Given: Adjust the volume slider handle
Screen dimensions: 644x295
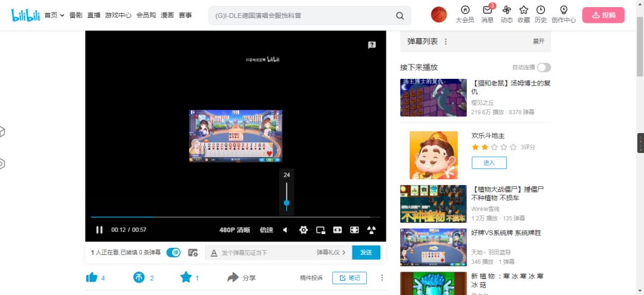Looking at the screenshot, I should 287,203.
